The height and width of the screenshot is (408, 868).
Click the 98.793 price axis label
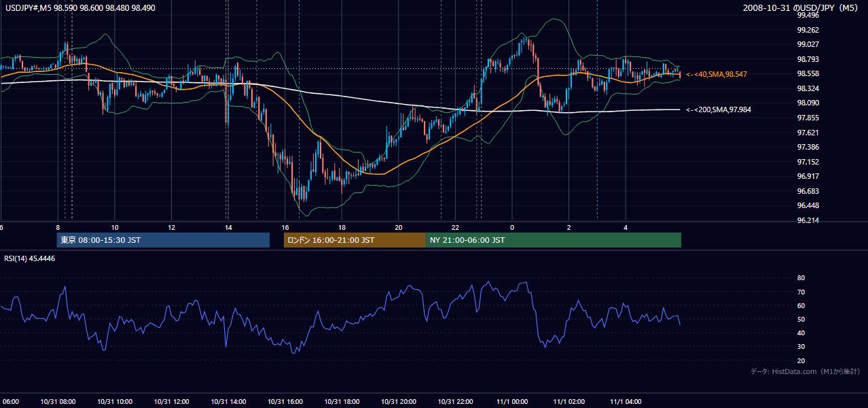point(808,59)
